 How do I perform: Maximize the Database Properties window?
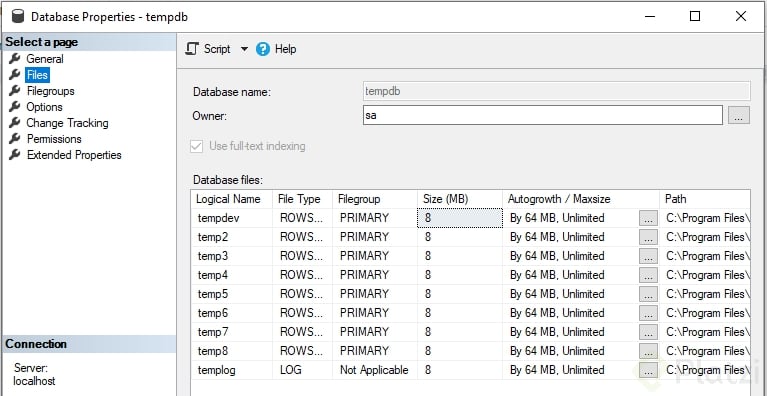click(x=695, y=16)
